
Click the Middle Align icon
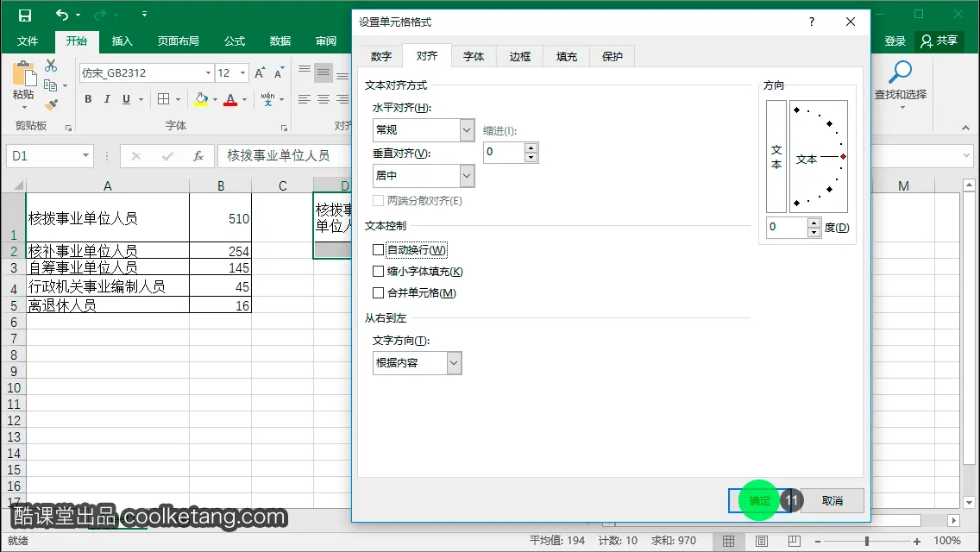(x=324, y=72)
